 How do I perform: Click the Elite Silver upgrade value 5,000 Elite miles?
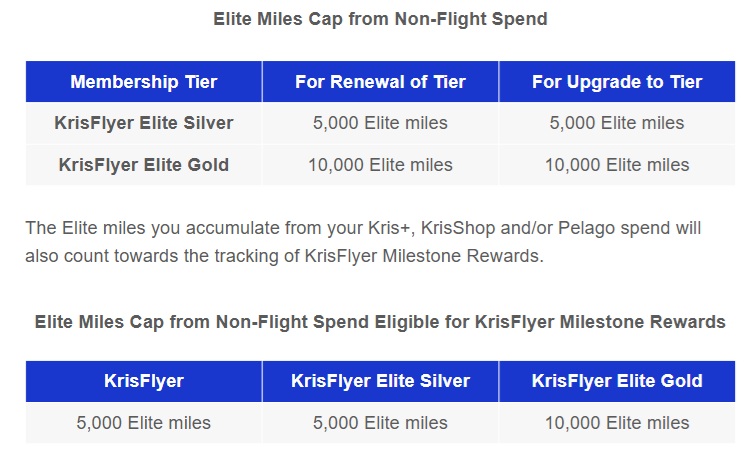tap(617, 123)
